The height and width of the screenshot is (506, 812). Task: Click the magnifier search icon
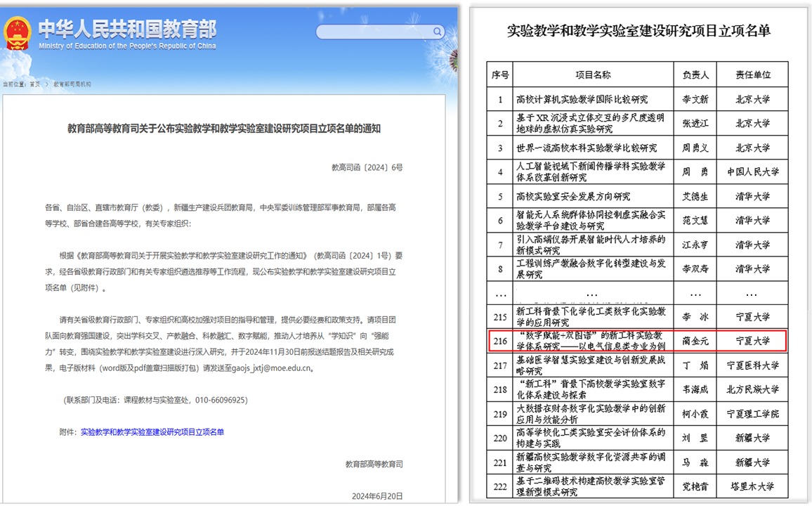tap(436, 32)
